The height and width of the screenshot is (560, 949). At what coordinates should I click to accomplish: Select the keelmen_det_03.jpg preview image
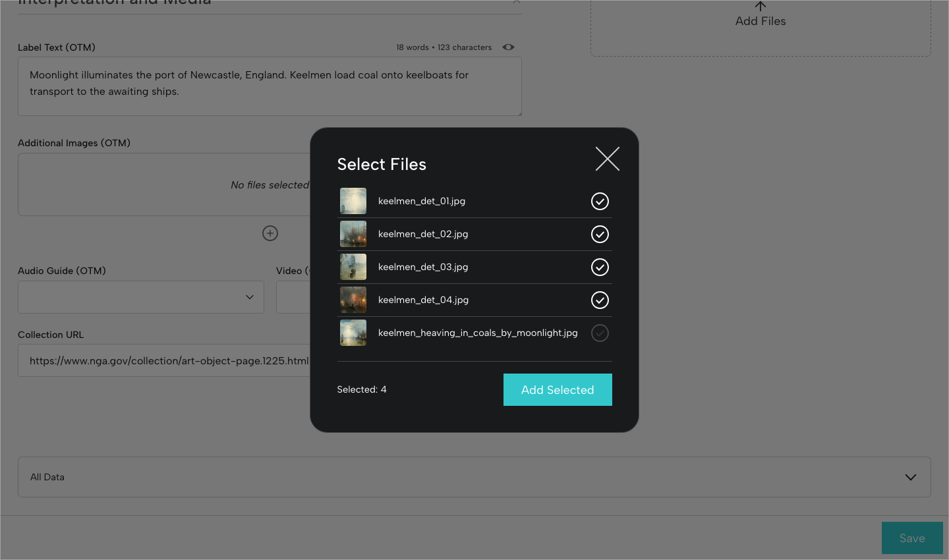[353, 267]
